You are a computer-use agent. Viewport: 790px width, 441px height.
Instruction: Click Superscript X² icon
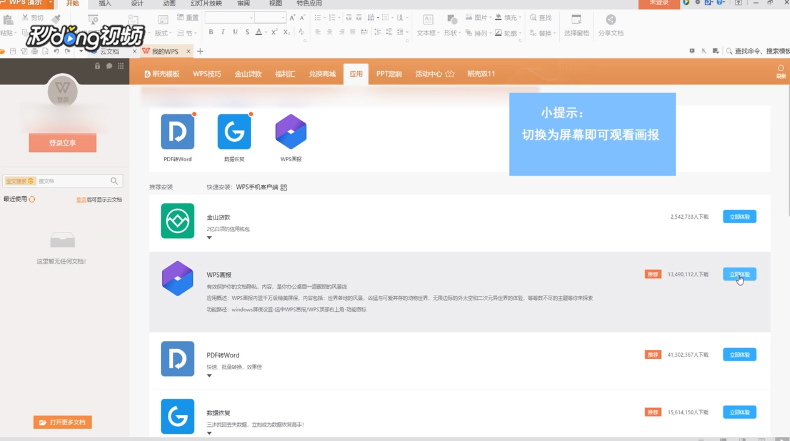click(274, 32)
